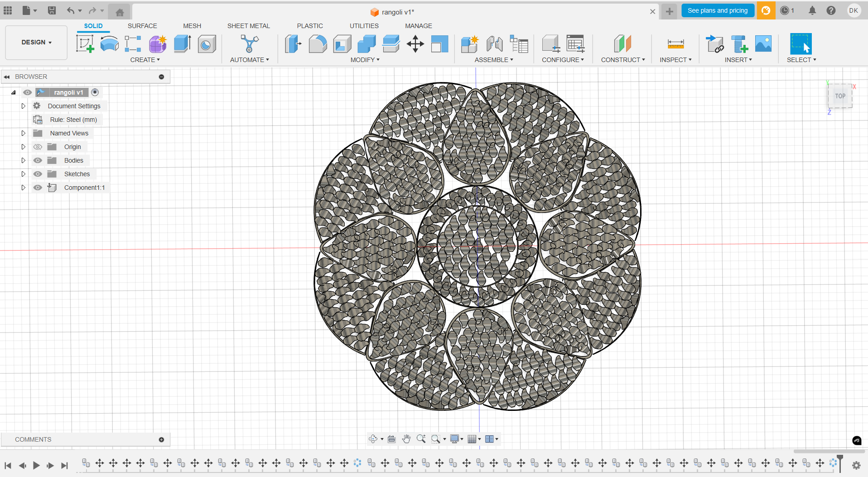Open the DESIGN workspace dropdown
Screen dimensions: 868x477
[36, 42]
